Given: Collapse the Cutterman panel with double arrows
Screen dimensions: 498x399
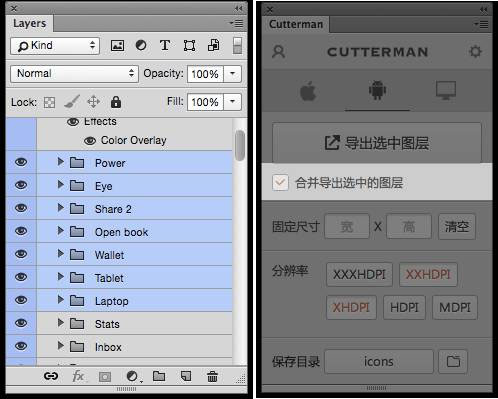Looking at the screenshot, I should (483, 9).
